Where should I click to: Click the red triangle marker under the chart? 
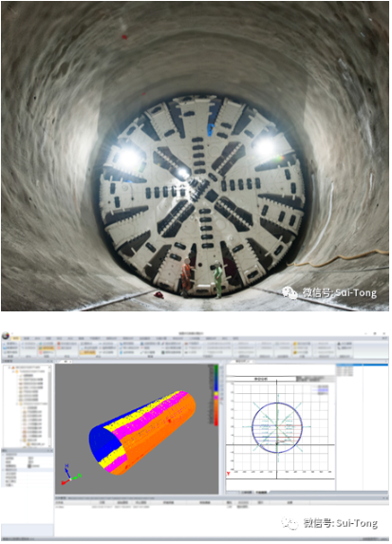pyautogui.click(x=228, y=473)
